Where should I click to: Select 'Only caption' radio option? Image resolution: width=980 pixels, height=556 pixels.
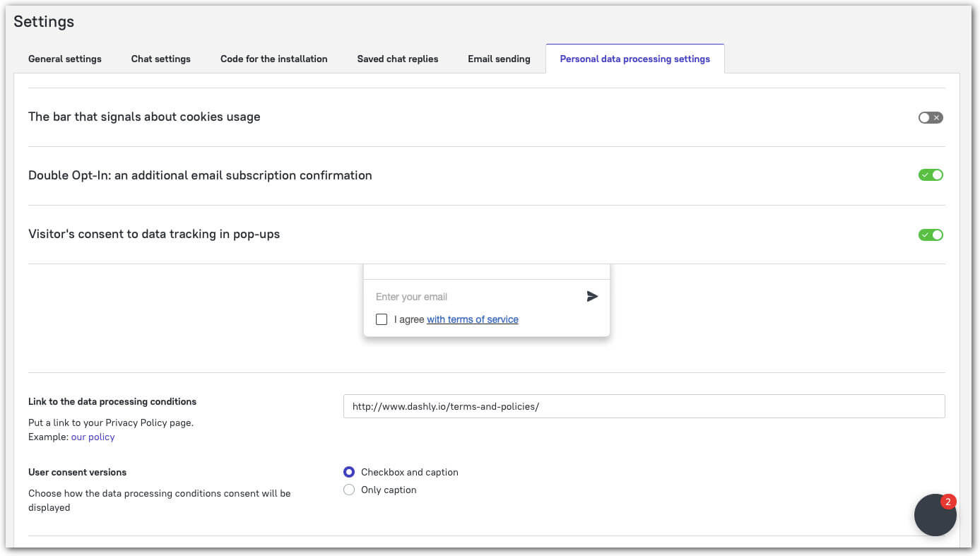349,490
